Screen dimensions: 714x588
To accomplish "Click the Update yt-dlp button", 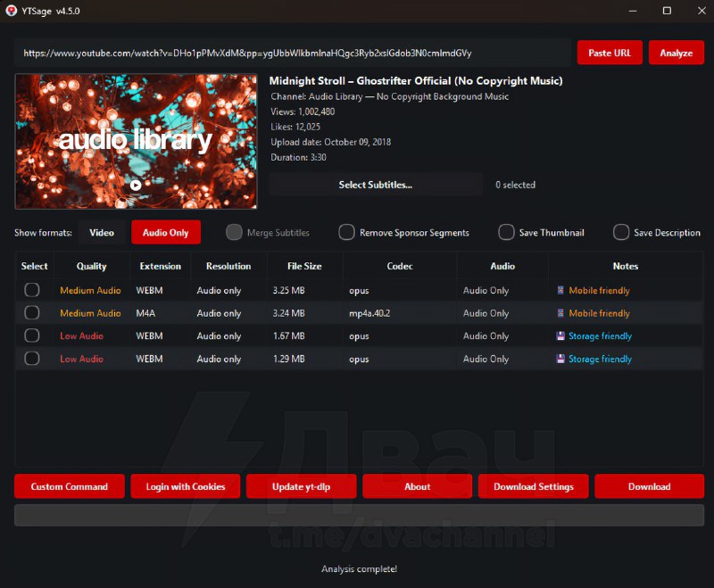I will (x=301, y=486).
